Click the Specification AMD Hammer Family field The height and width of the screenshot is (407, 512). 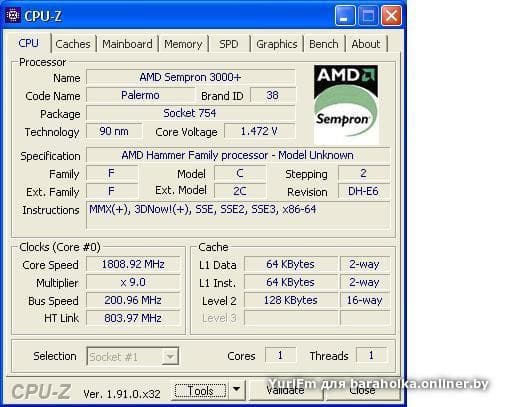pos(238,155)
